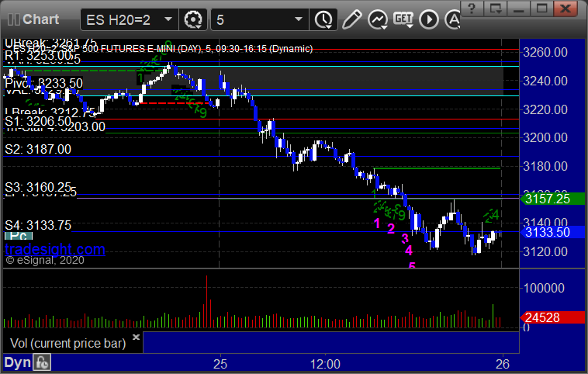This screenshot has width=588, height=374.
Task: Click the S3: 3160.25 support label
Action: (37, 187)
